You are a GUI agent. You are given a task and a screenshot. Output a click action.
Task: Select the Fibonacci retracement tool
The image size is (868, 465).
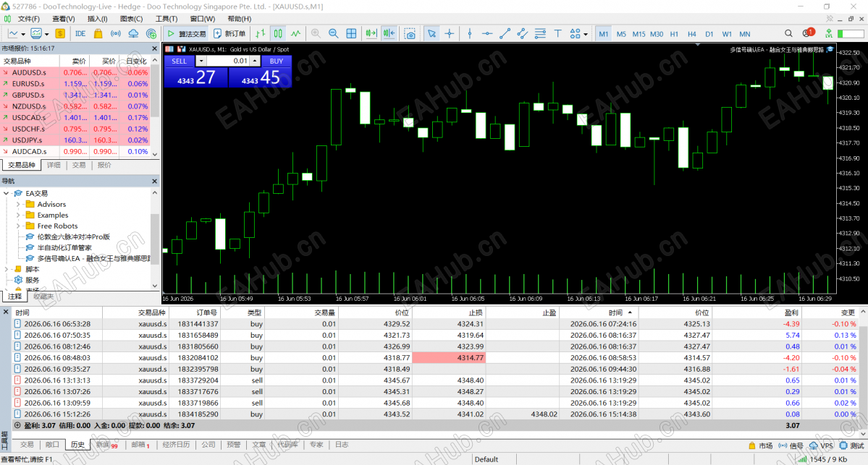(x=540, y=34)
